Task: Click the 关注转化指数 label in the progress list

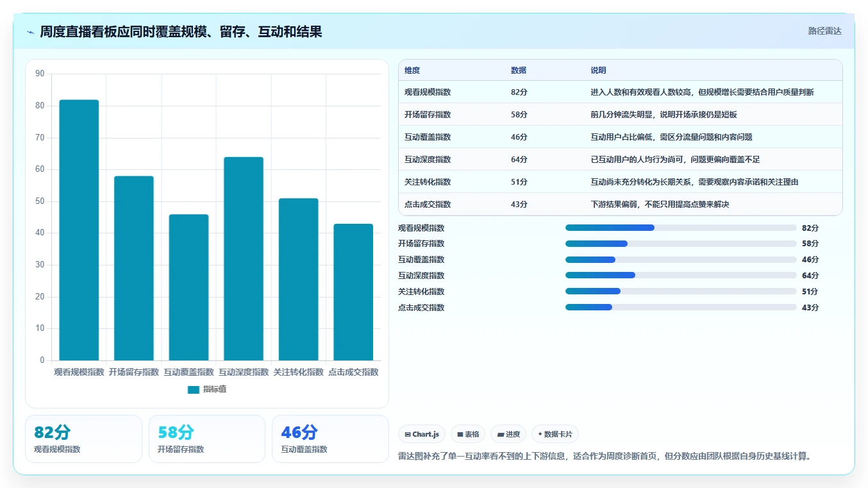Action: pyautogui.click(x=421, y=292)
